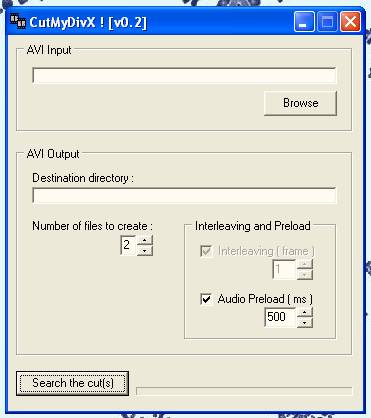This screenshot has width=371, height=418.
Task: Decrease the Interleaving frame value
Action: tap(304, 274)
